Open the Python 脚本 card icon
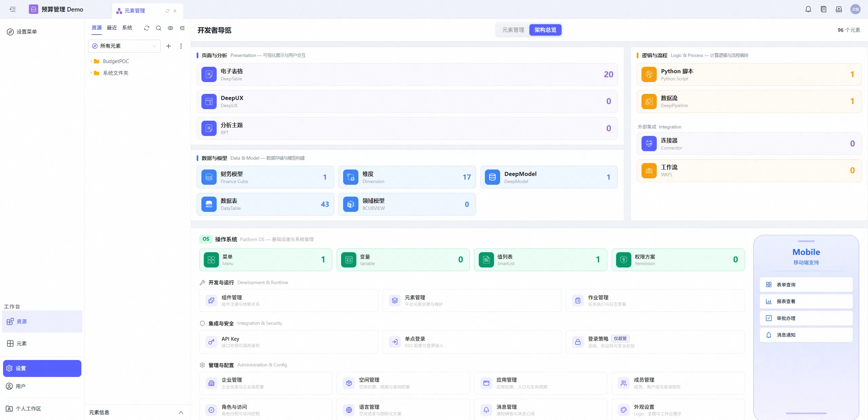 click(649, 75)
